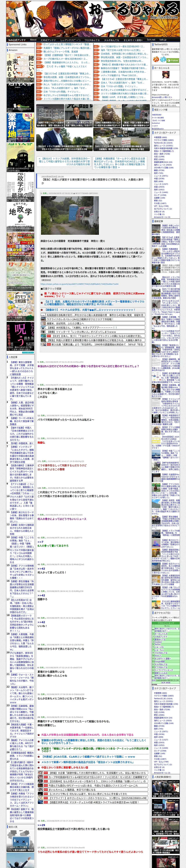Click the >>29 reply anchor in comment 39
Image resolution: width=186 pixels, height=868 pixels.
[x=41, y=825]
